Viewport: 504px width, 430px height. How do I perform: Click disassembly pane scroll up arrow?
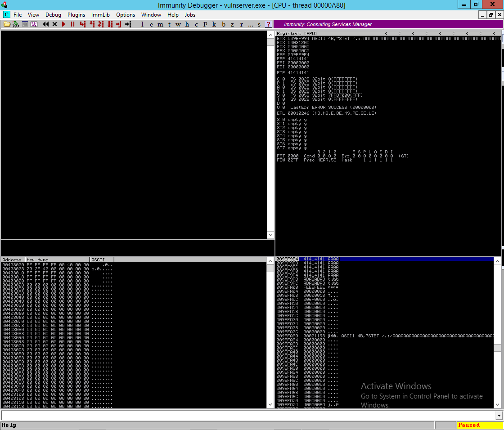270,35
